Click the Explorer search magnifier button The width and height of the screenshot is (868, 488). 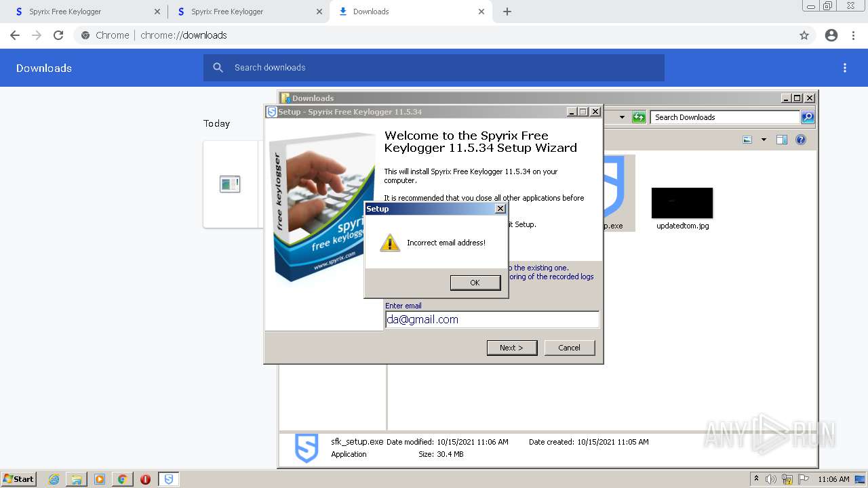coord(808,117)
